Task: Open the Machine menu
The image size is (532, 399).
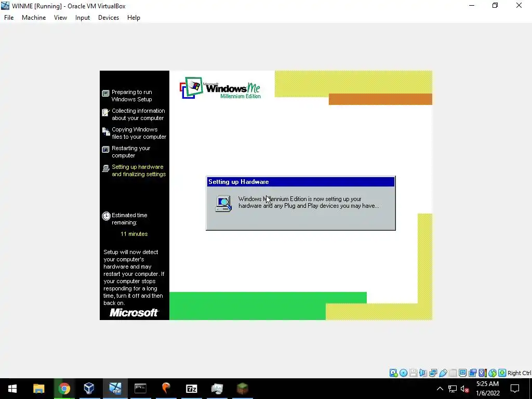Action: click(x=34, y=18)
